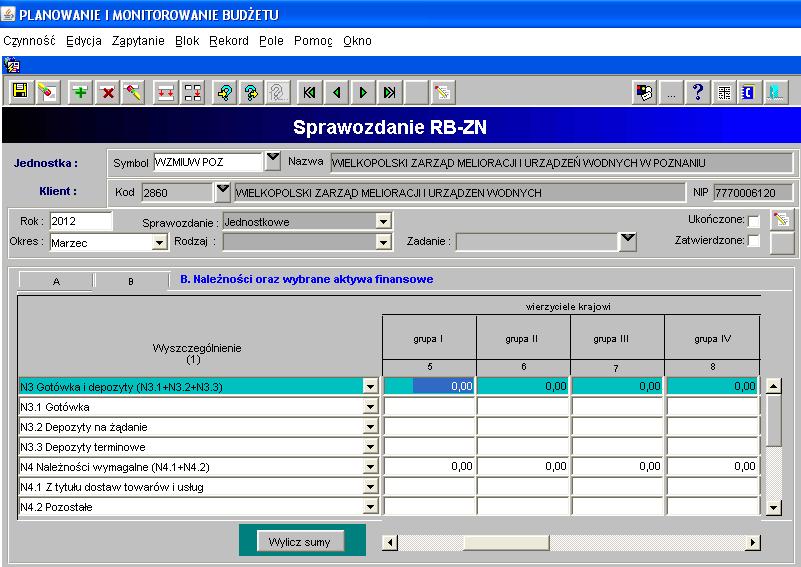Click the Symbol field with WZMIUW POZ
This screenshot has width=801, height=567.
pyautogui.click(x=208, y=162)
